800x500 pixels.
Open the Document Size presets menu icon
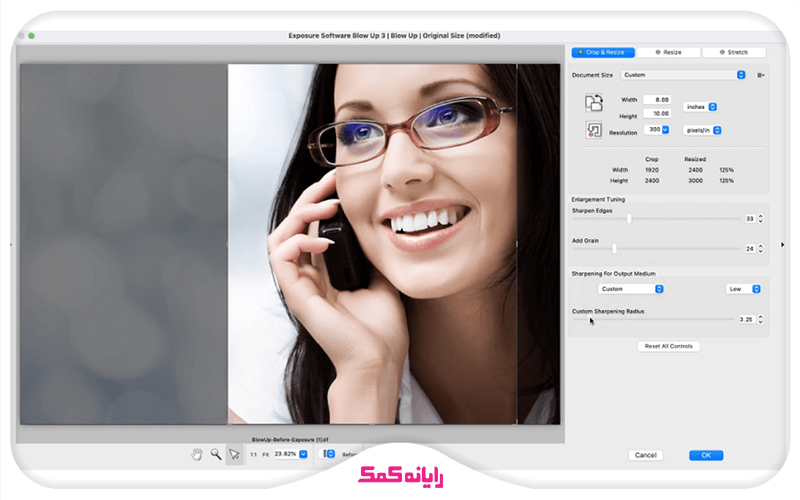760,75
